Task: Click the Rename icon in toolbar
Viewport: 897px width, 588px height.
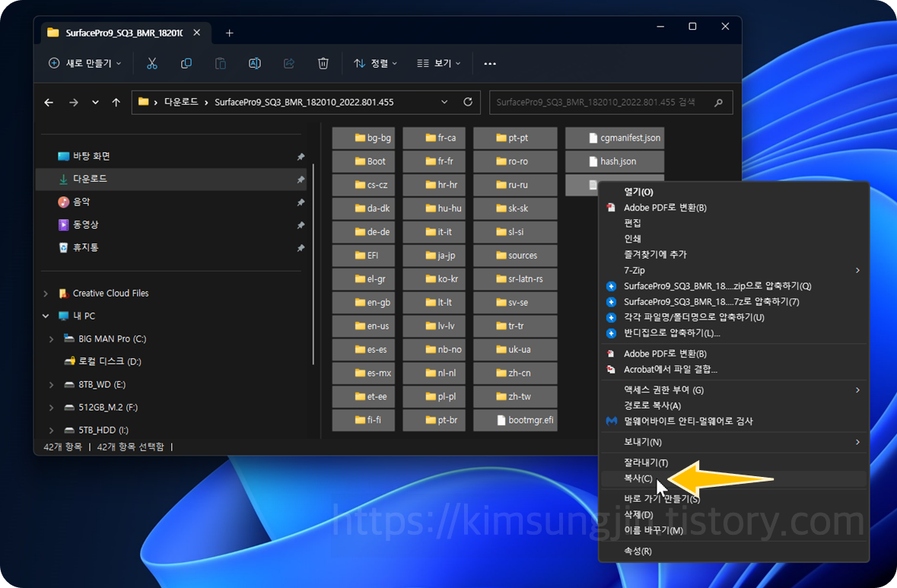Action: [x=255, y=63]
